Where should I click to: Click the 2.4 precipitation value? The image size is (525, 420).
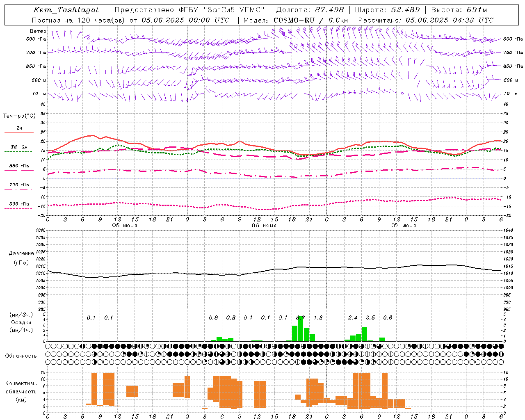353,317
